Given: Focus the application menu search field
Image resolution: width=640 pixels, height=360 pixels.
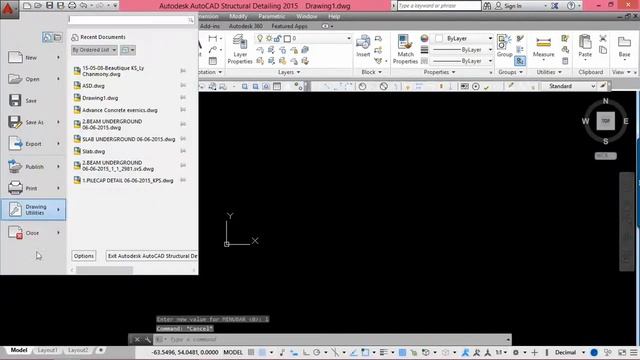Looking at the screenshot, I should pos(131,20).
